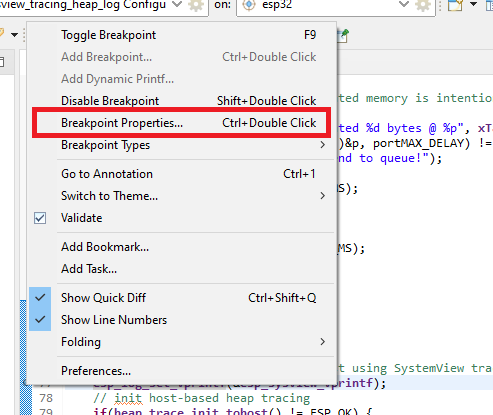The width and height of the screenshot is (493, 415).
Task: Click pin icon in toolbar right of menu
Action: (x=343, y=36)
